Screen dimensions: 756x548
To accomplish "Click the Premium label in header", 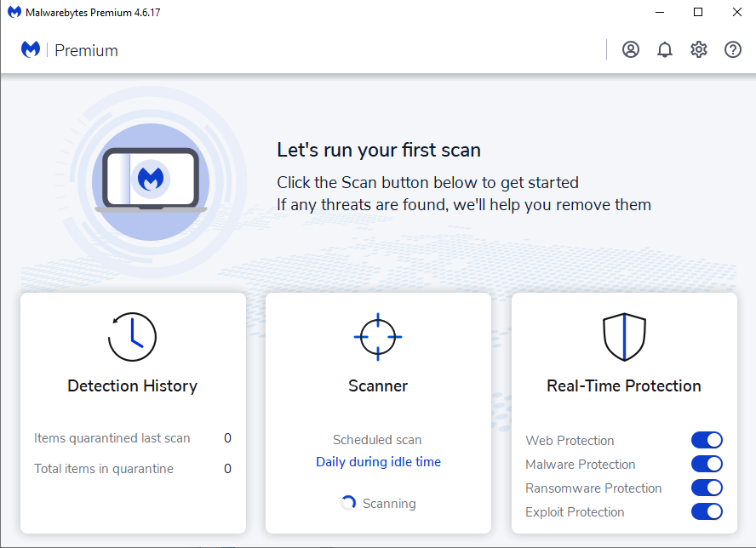I will pyautogui.click(x=86, y=50).
